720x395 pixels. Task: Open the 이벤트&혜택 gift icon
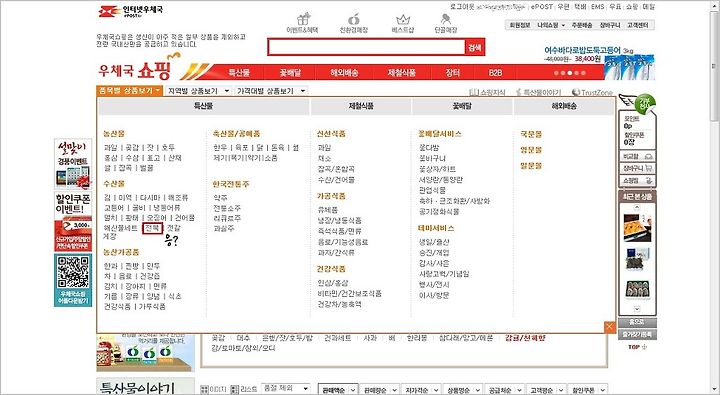[303, 23]
